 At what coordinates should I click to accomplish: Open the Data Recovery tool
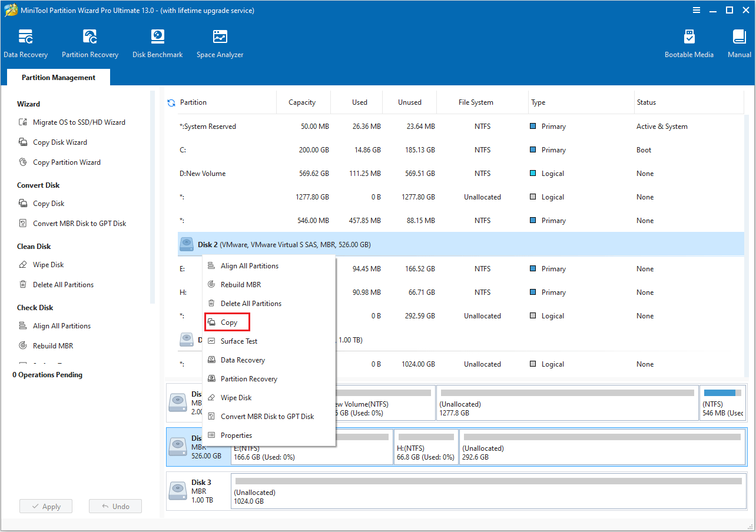coord(25,42)
